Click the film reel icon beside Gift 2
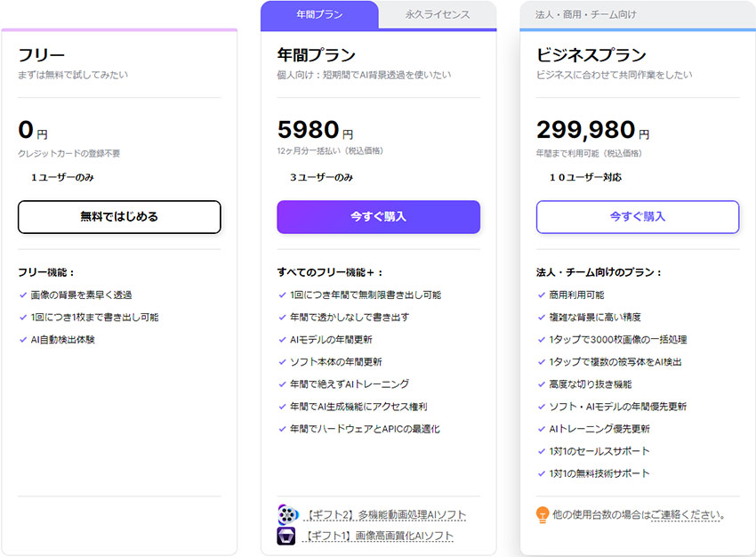Screen dimensions: 756x557 pyautogui.click(x=287, y=515)
